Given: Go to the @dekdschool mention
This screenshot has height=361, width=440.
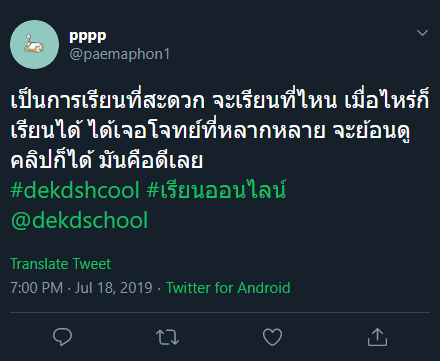Looking at the screenshot, I should pos(79,220).
